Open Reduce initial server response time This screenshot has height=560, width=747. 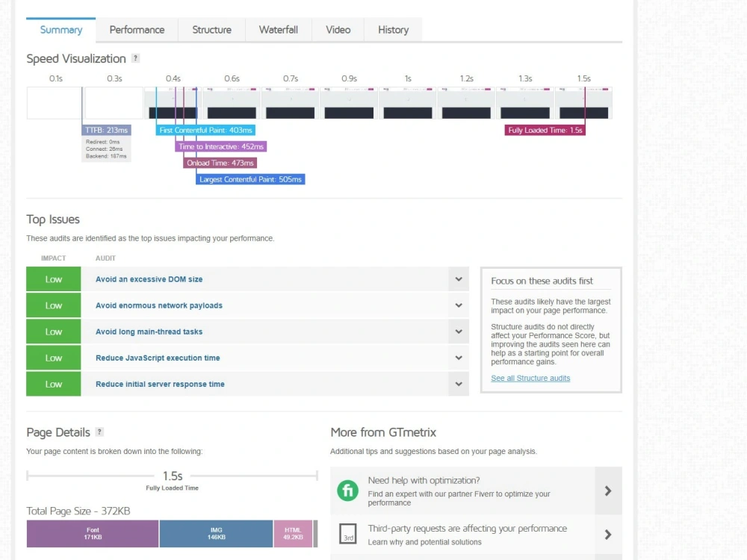point(160,384)
